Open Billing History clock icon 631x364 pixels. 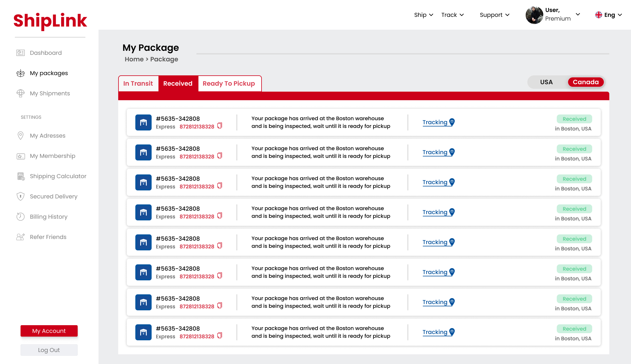[x=21, y=217]
